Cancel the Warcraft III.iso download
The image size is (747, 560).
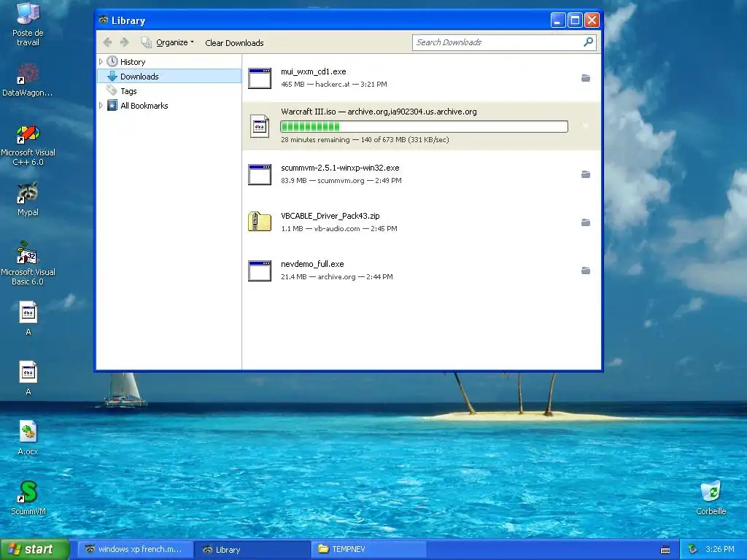point(586,125)
